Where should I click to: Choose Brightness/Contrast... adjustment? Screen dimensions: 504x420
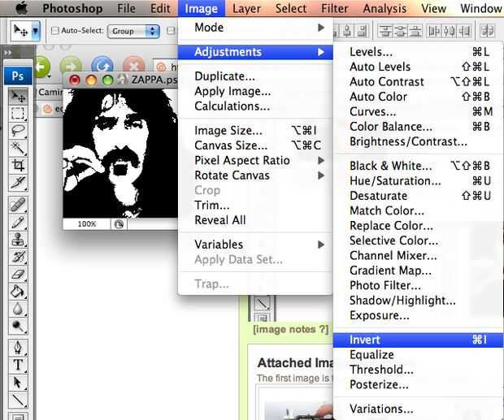pos(419,141)
